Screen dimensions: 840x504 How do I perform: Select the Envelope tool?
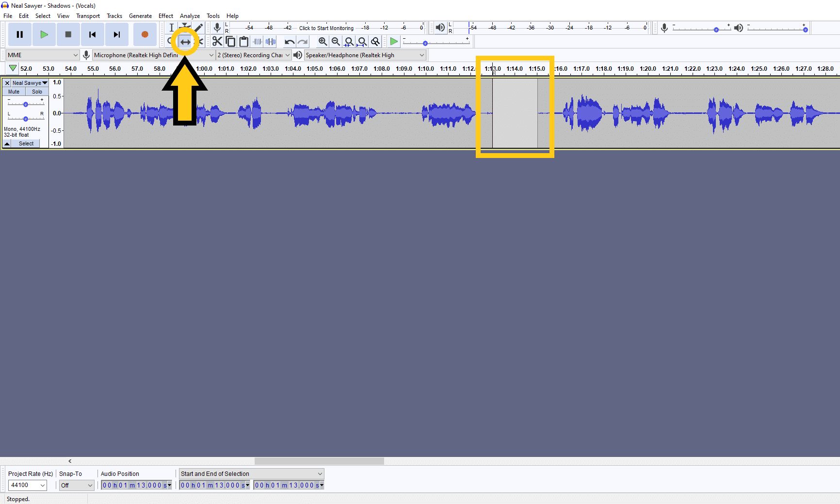[x=185, y=28]
